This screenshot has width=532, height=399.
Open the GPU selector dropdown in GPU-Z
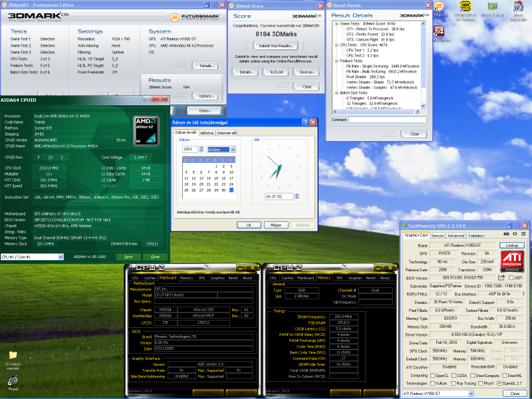[x=471, y=393]
